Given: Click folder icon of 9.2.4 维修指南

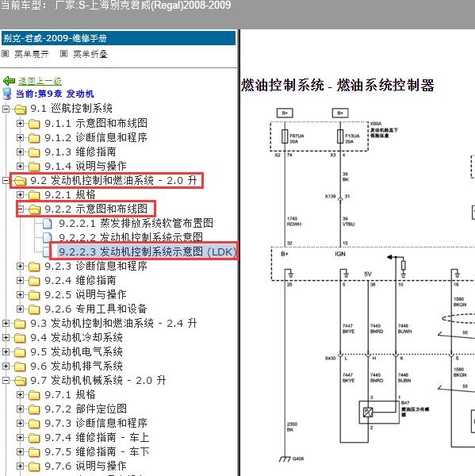Looking at the screenshot, I should click(x=34, y=281).
